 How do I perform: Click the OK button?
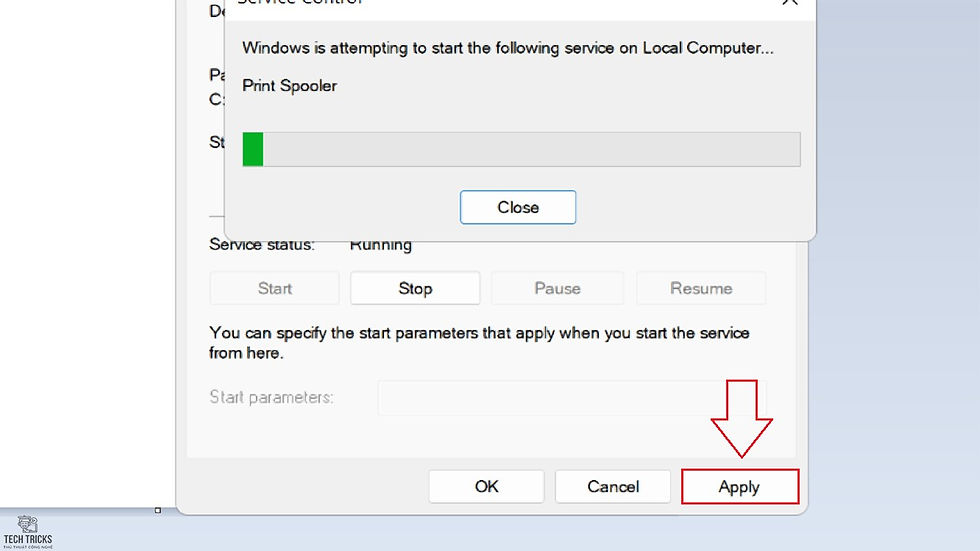point(486,486)
